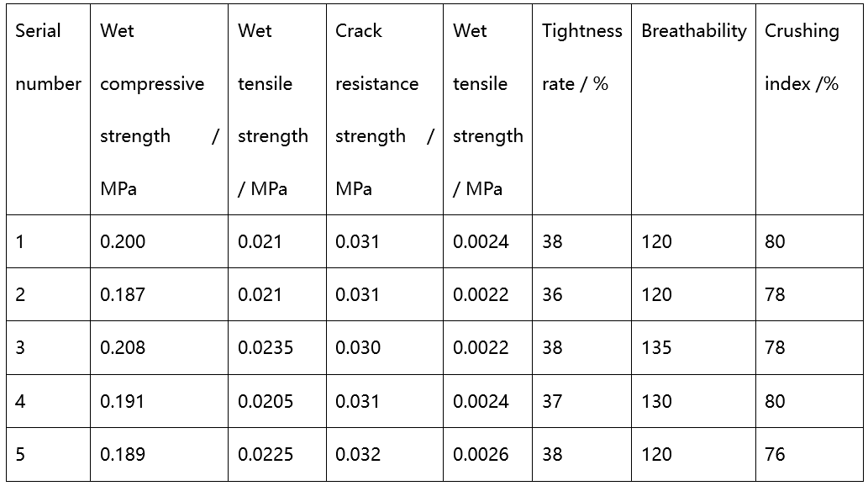Click the breathability value 130

click(656, 402)
